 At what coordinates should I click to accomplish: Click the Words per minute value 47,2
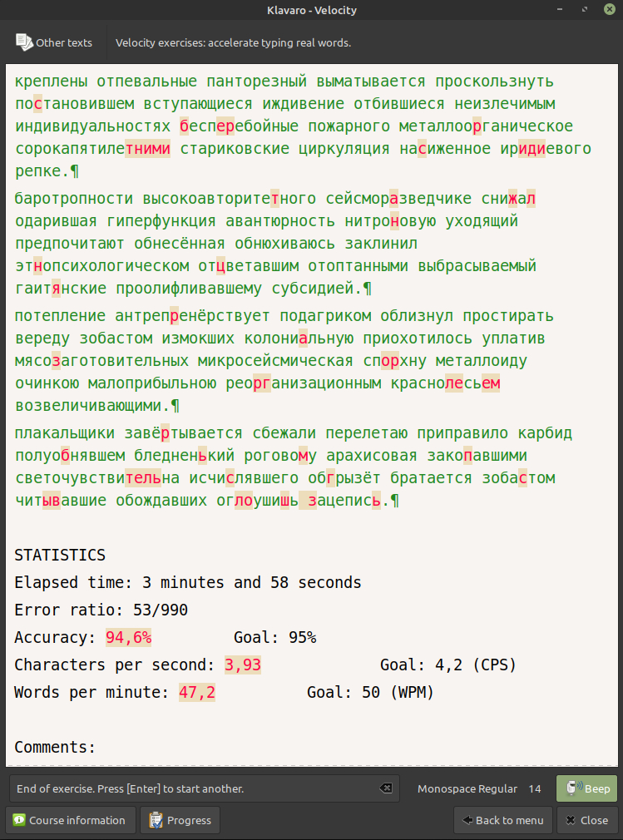[197, 693]
